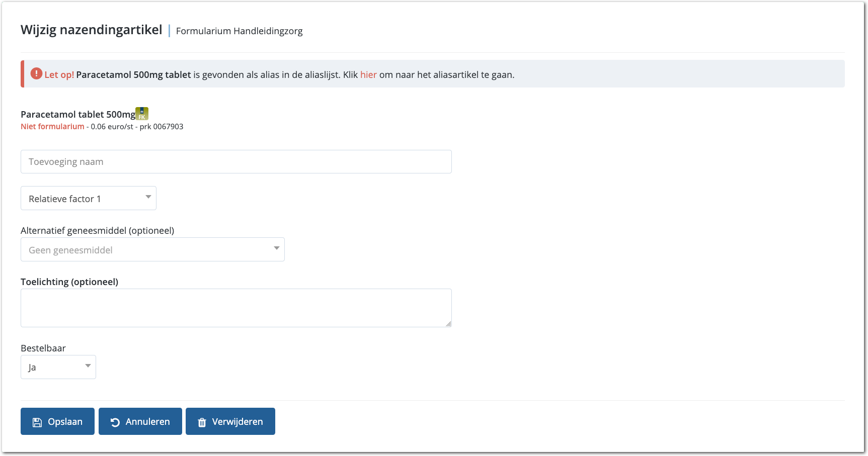Click the Formularium Handleidingzorg subtitle
Viewport: 868px width, 456px height.
(x=239, y=31)
